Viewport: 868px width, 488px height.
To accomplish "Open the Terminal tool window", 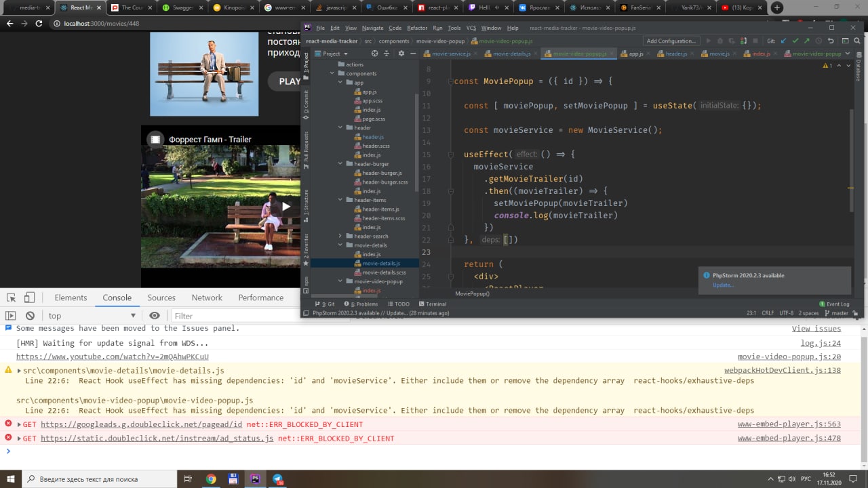I will pyautogui.click(x=432, y=304).
